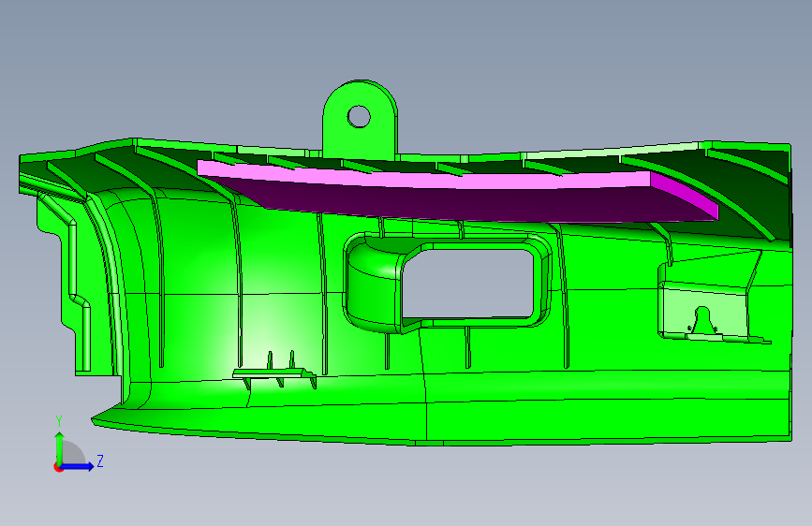Select the rounded rim of the rectangular window cutout
This screenshot has width=812, height=526.
(x=448, y=284)
